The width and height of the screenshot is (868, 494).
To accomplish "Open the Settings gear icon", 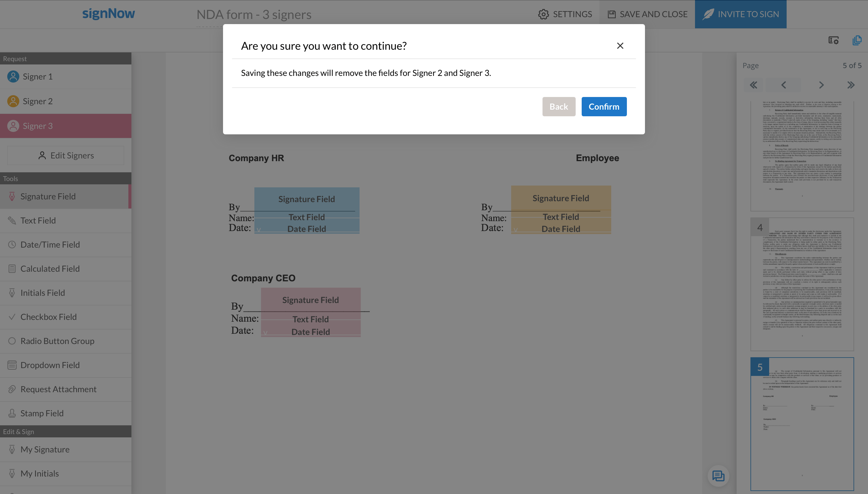I will [543, 14].
